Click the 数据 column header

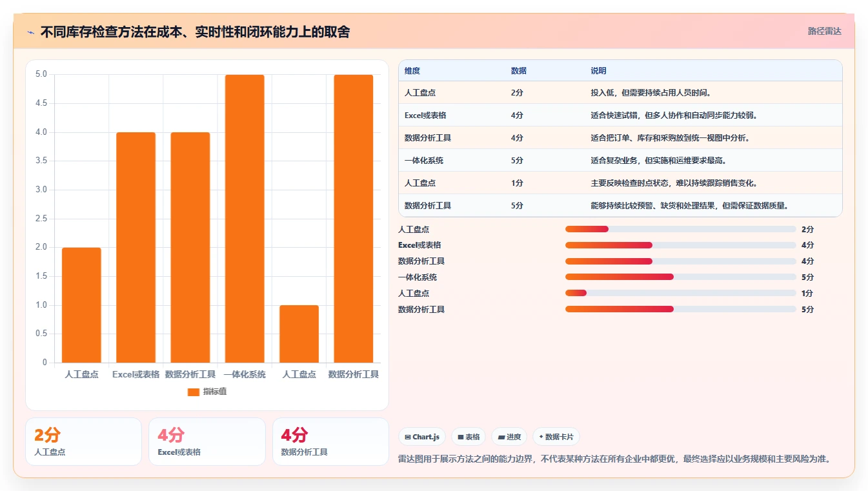519,71
